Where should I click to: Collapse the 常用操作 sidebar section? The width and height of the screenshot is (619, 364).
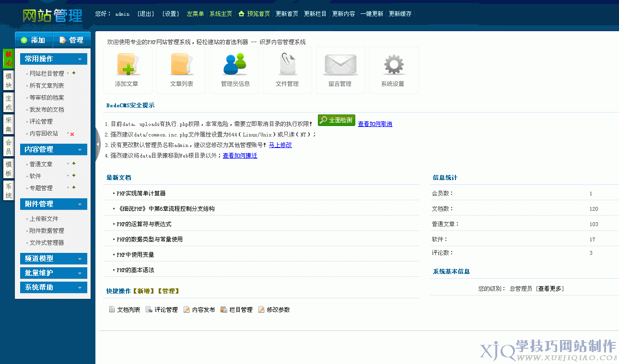[80, 59]
